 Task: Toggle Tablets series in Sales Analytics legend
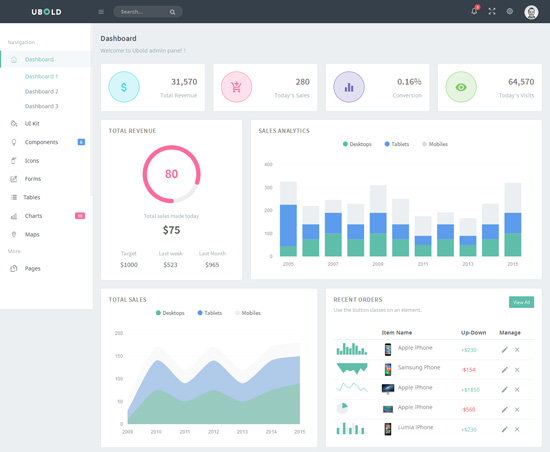coord(397,144)
